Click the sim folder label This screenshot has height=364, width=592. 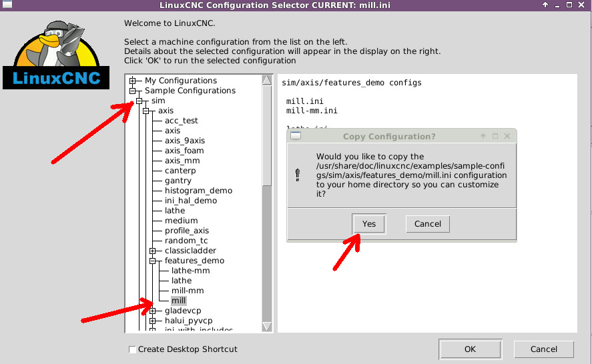coord(158,101)
